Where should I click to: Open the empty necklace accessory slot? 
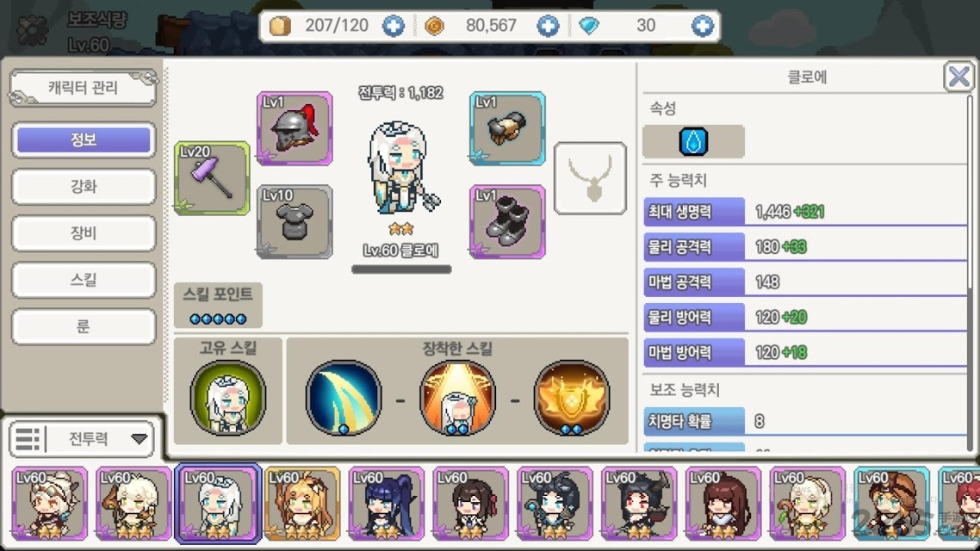590,179
